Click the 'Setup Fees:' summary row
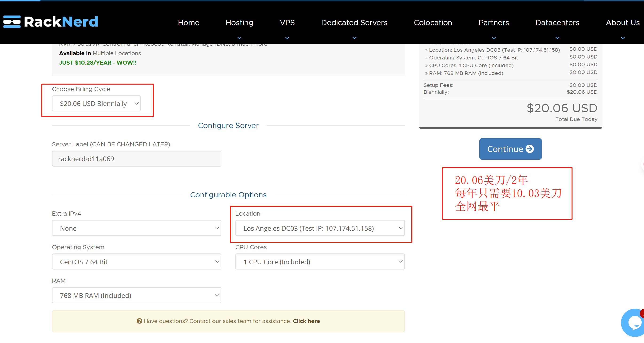 (510, 85)
